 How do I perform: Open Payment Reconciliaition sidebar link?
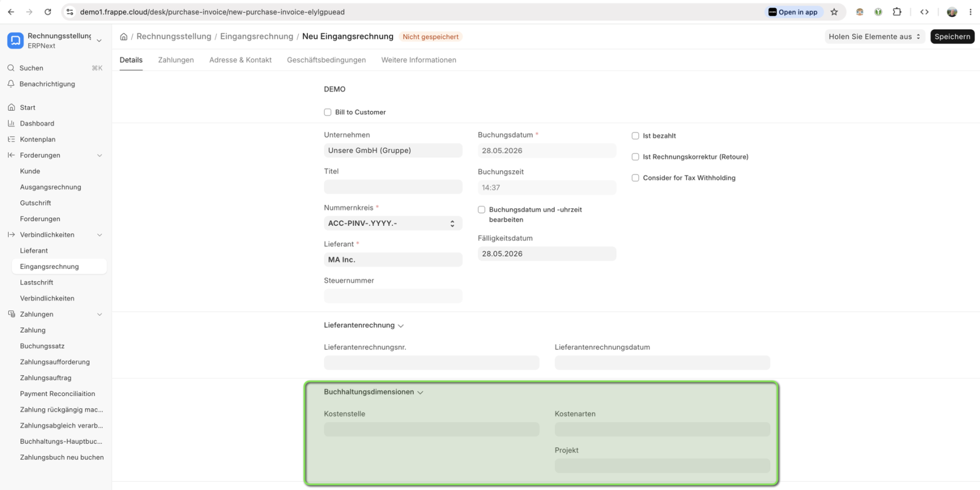click(x=58, y=394)
